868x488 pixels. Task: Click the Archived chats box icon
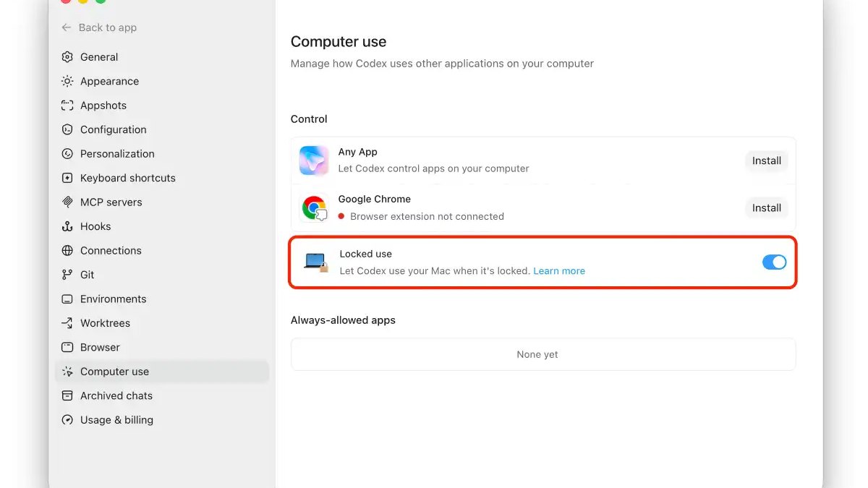pos(67,396)
